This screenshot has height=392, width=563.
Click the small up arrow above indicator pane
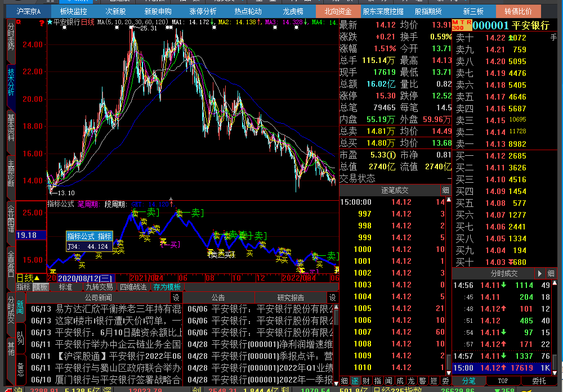click(x=171, y=199)
